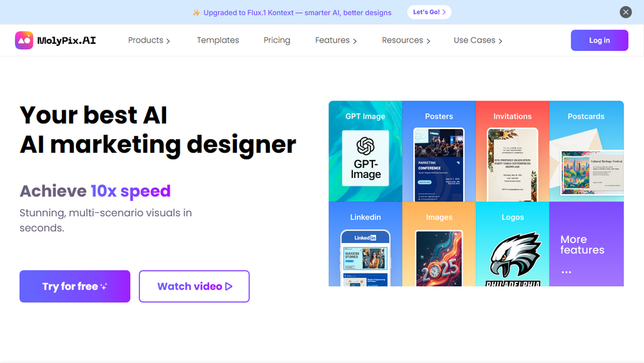The image size is (644, 363).
Task: Click the sparkle icon in the banner
Action: 196,13
